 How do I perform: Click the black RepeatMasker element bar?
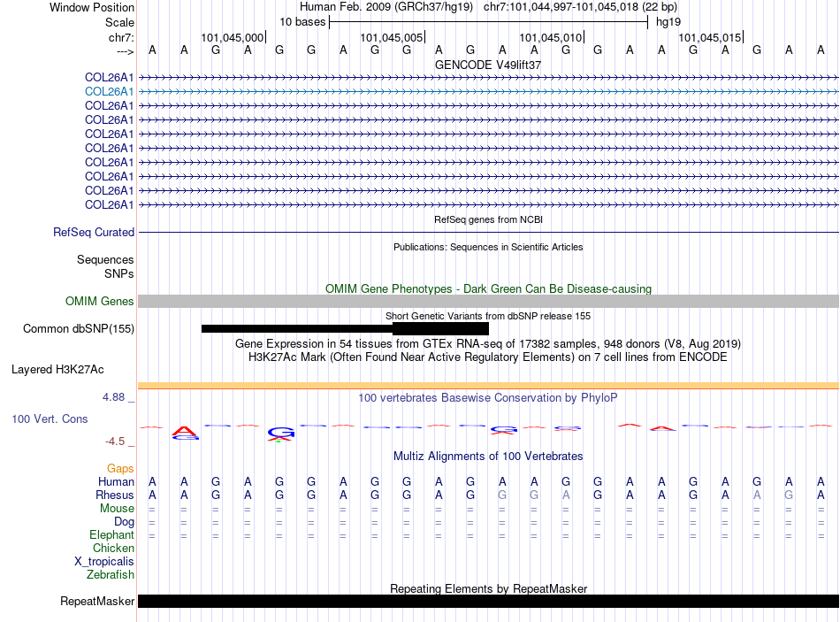[488, 601]
